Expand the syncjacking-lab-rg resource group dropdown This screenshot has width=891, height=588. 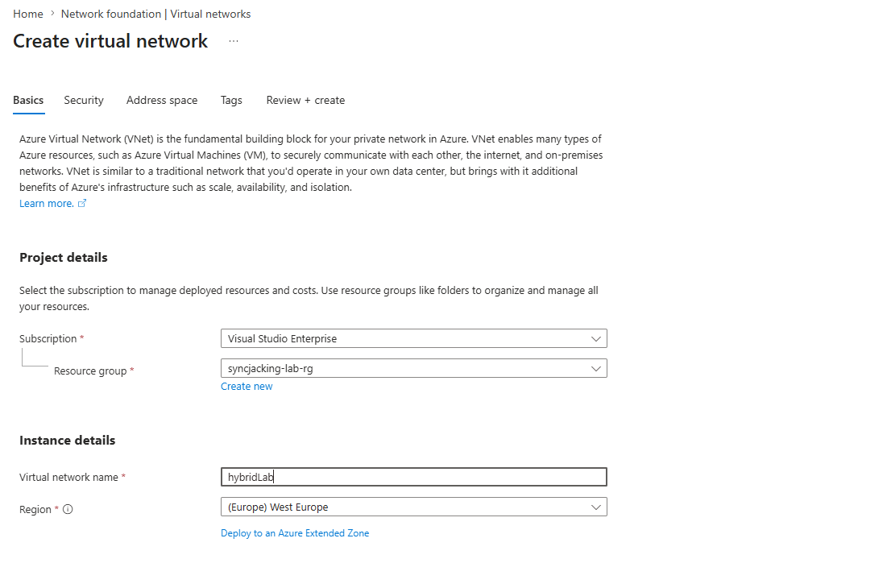click(414, 368)
